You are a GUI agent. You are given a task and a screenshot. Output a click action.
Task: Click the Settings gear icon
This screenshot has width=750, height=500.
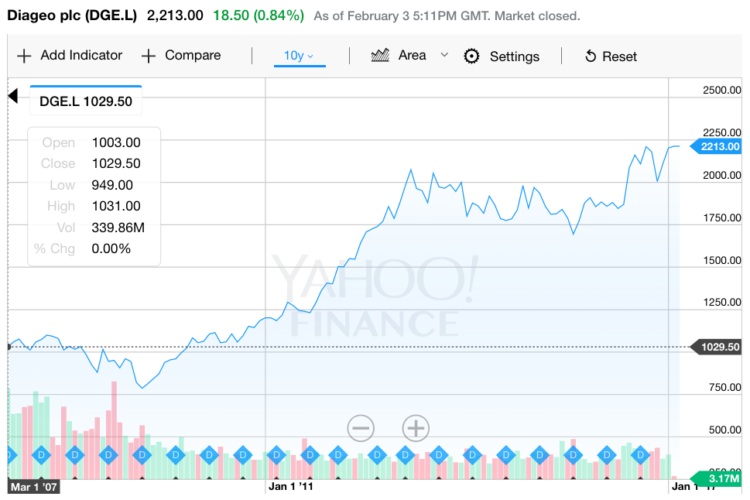point(472,56)
